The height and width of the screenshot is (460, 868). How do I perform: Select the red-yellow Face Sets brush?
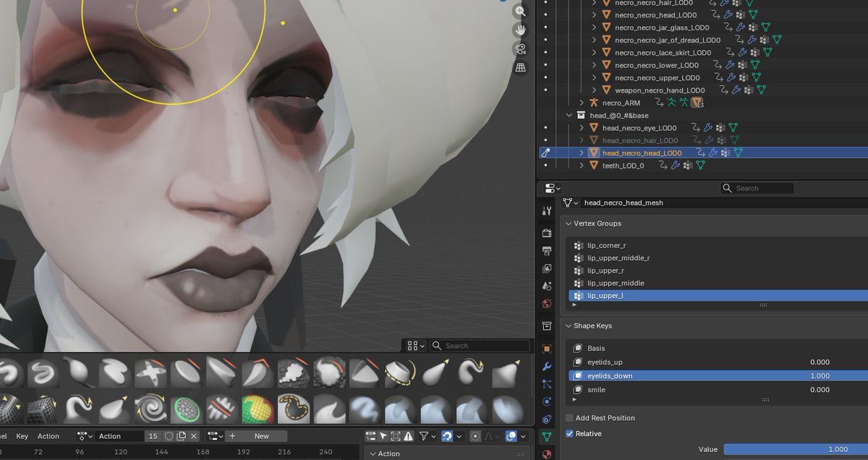[258, 409]
